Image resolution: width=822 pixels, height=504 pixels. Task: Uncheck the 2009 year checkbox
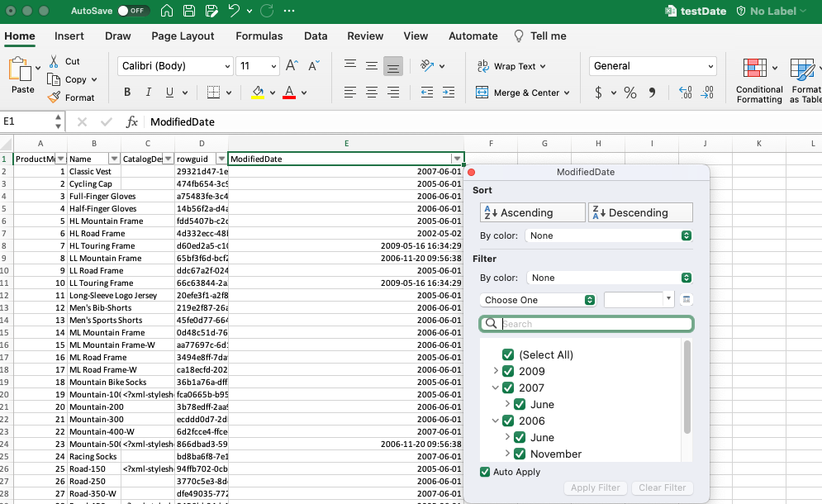507,371
